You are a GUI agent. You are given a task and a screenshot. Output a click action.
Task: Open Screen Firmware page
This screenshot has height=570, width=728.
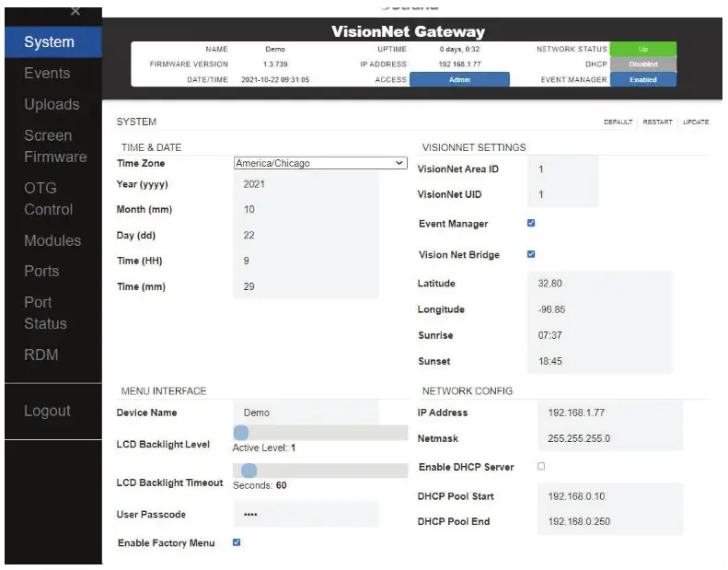tap(55, 145)
